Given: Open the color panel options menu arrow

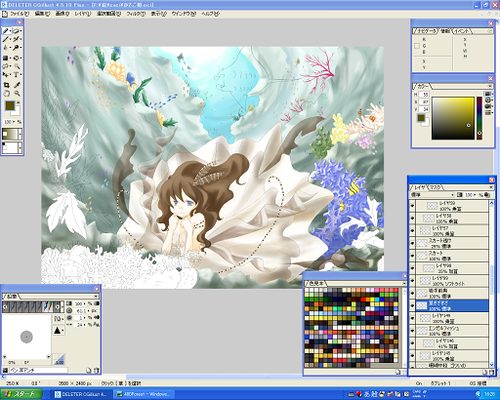Looking at the screenshot, I should click(490, 87).
